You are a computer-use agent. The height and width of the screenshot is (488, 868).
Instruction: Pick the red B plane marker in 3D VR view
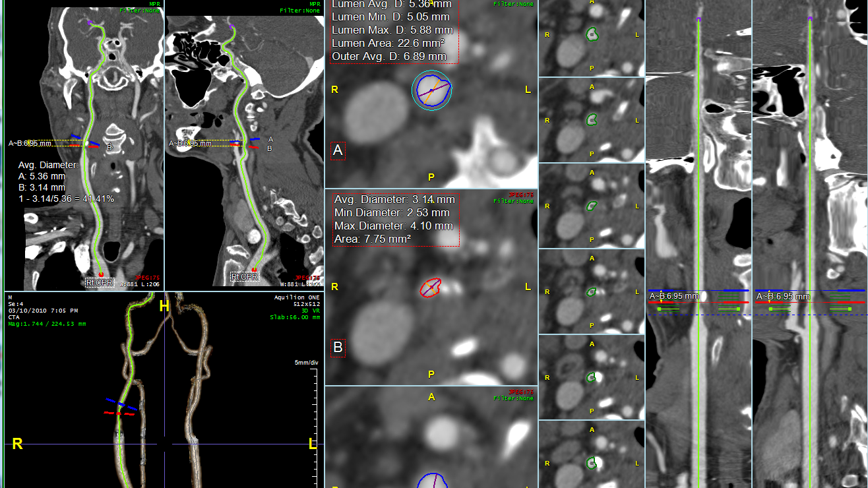pyautogui.click(x=119, y=413)
